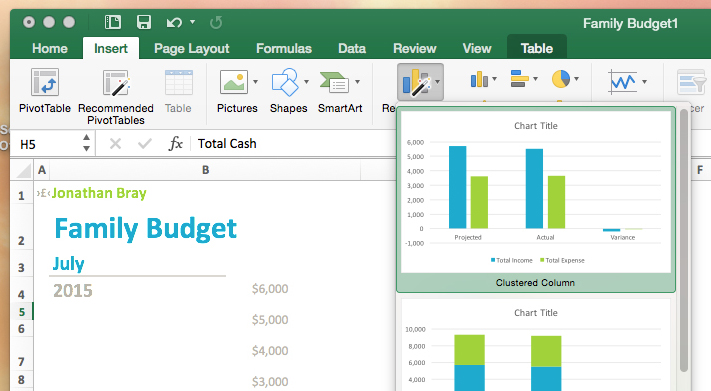
Task: Open the Recommended Charts dropdown arrow
Action: (x=438, y=82)
